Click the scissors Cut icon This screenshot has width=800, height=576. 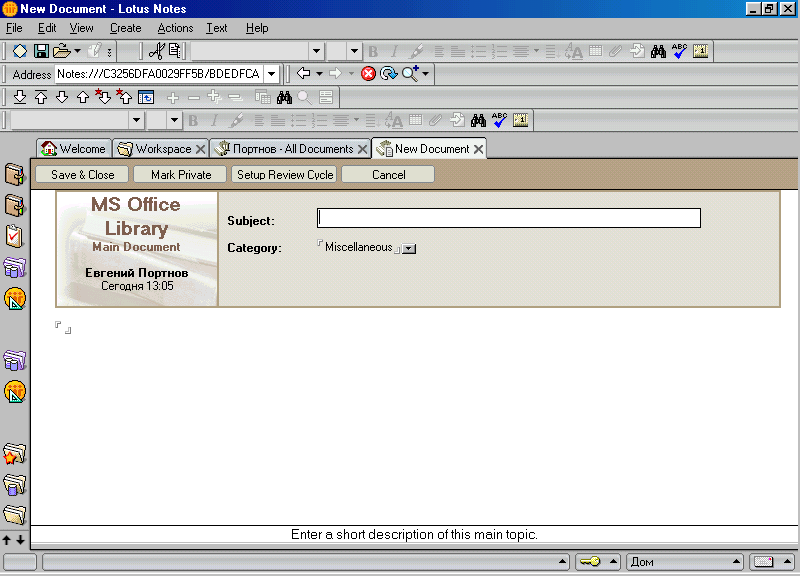156,51
